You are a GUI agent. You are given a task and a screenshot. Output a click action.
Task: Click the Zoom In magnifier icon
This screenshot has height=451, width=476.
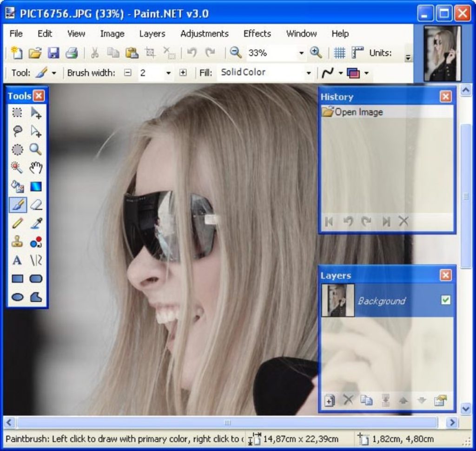click(x=316, y=53)
